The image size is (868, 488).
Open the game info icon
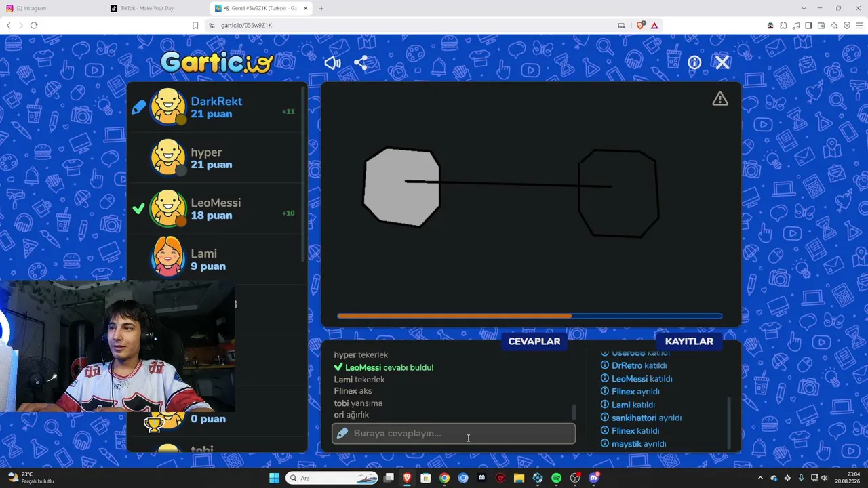pyautogui.click(x=694, y=63)
